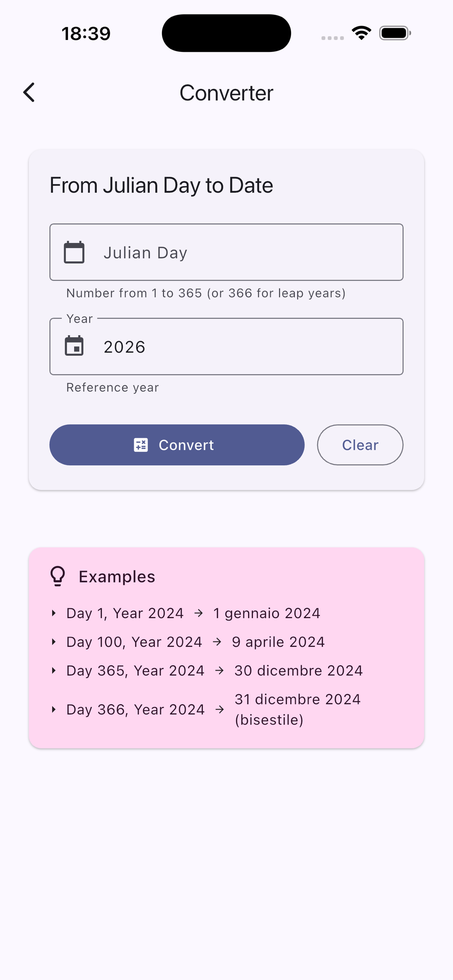The image size is (453, 980).
Task: Click the event calendar icon in Year field
Action: tap(74, 346)
